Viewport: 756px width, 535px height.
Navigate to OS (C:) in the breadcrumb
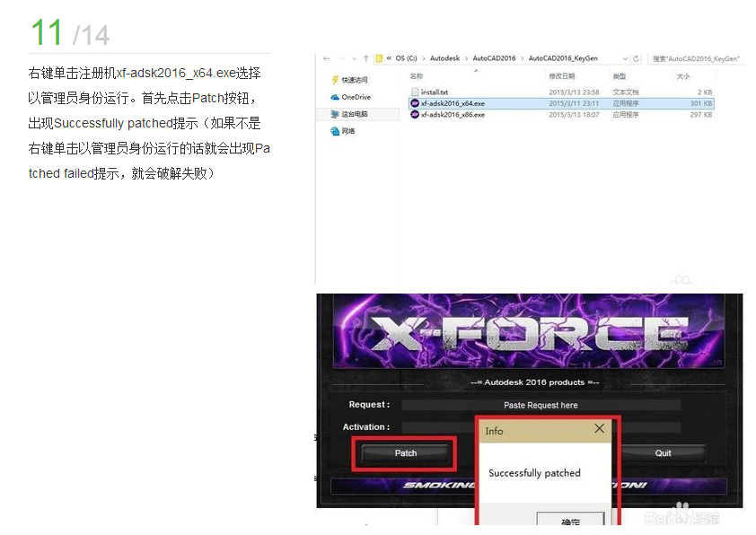click(406, 58)
